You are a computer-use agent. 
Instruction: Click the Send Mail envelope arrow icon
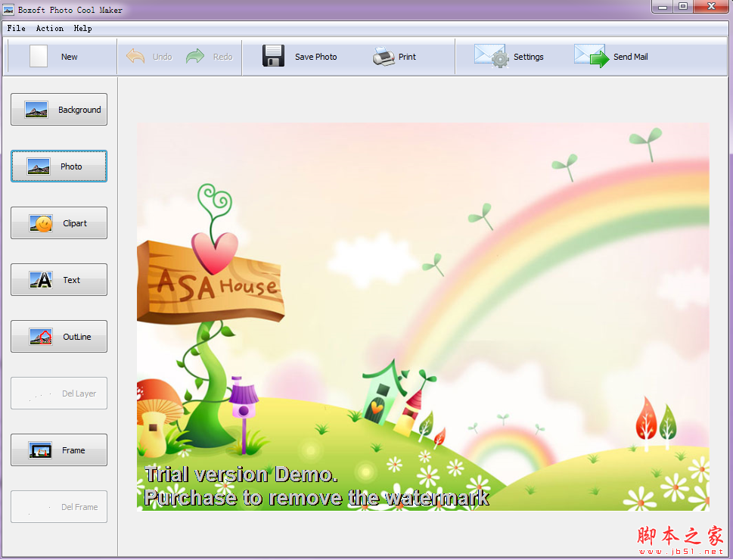click(x=591, y=57)
